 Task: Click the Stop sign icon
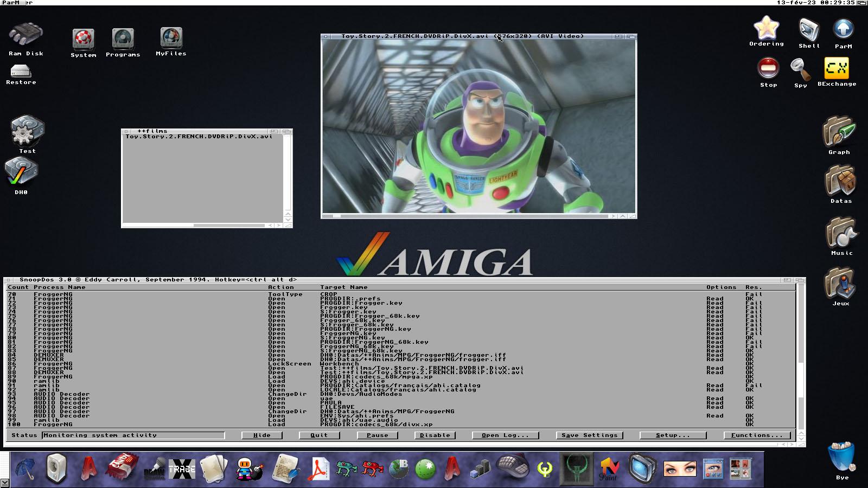pos(768,69)
